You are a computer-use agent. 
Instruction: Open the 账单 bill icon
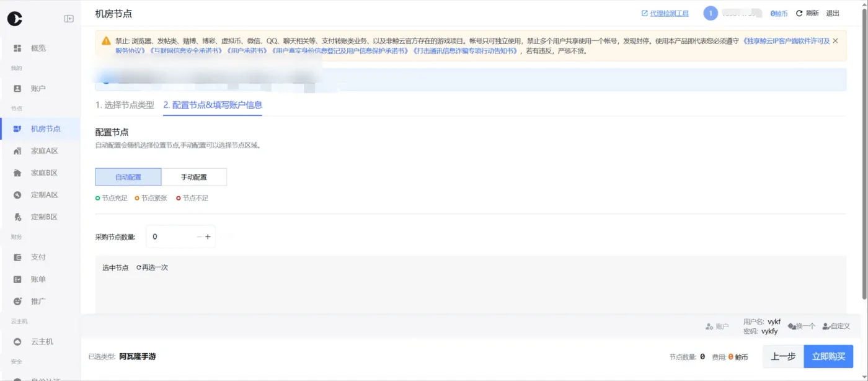[x=17, y=279]
